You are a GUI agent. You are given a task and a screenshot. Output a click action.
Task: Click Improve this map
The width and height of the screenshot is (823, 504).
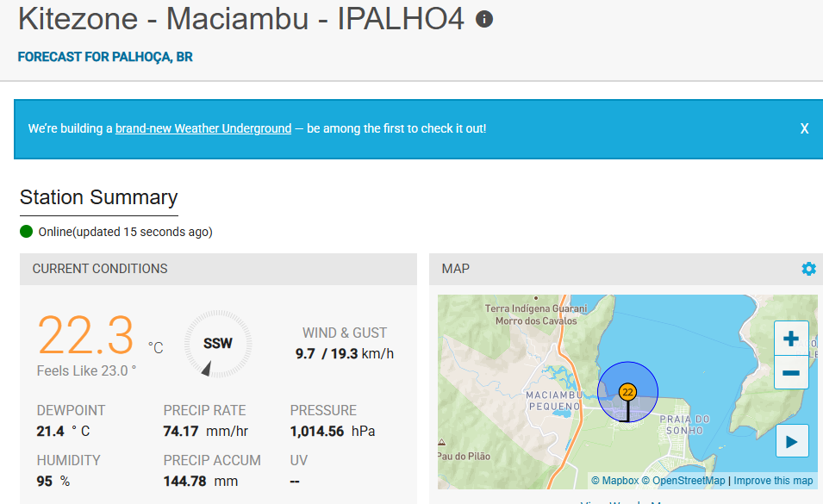[x=771, y=480]
